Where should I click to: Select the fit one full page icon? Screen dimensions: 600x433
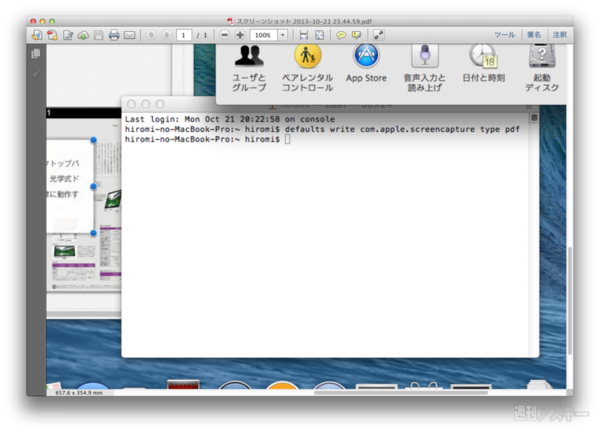pos(319,35)
